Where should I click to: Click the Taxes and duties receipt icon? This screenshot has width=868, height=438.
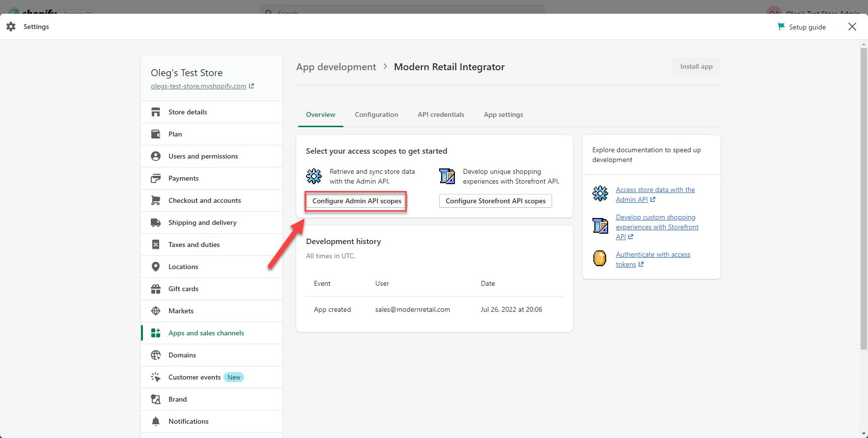[x=156, y=245]
